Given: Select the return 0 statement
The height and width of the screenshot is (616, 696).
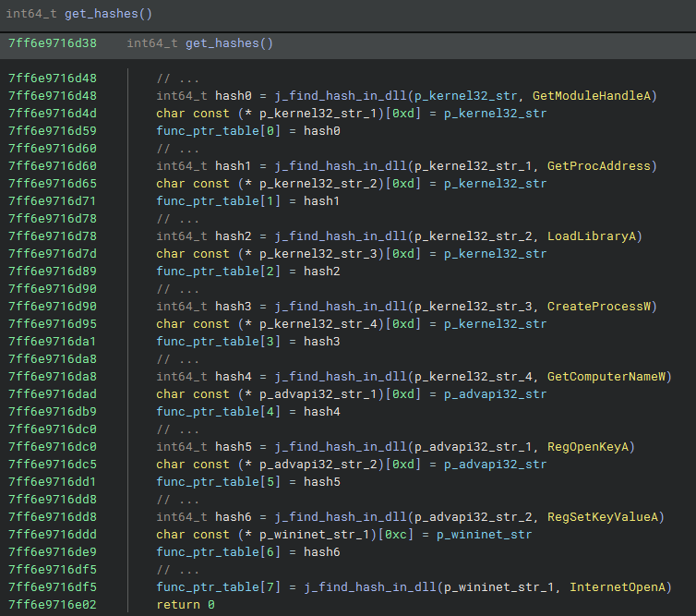Looking at the screenshot, I should point(185,605).
